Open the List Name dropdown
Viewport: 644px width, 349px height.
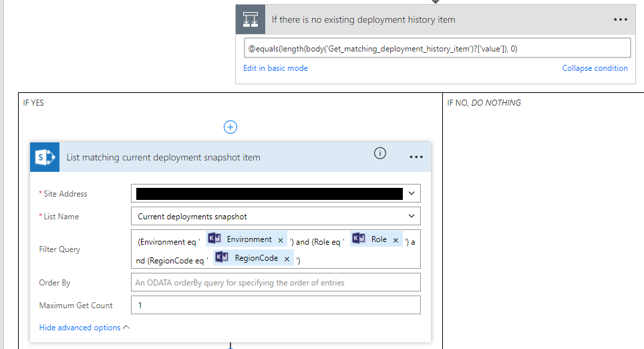click(412, 217)
